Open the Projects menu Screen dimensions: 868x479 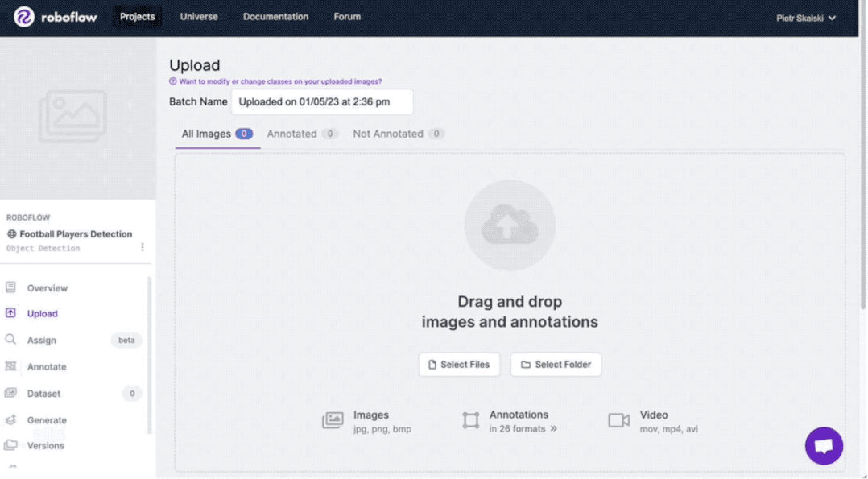pos(137,17)
